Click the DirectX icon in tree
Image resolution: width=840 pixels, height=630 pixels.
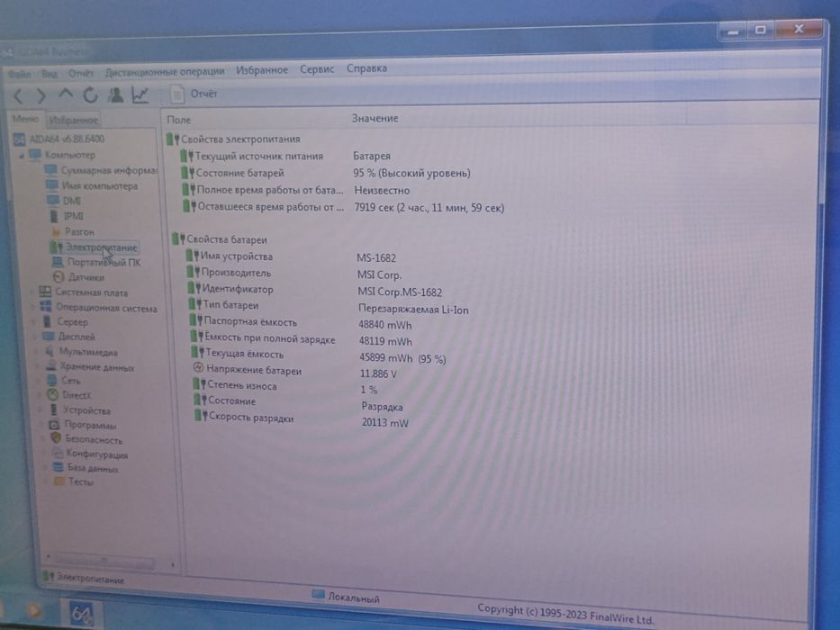pyautogui.click(x=52, y=395)
